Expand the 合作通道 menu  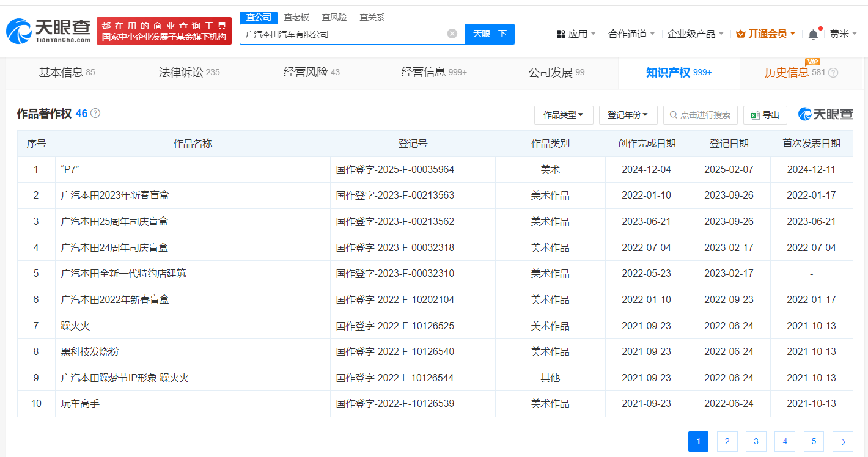click(x=631, y=34)
